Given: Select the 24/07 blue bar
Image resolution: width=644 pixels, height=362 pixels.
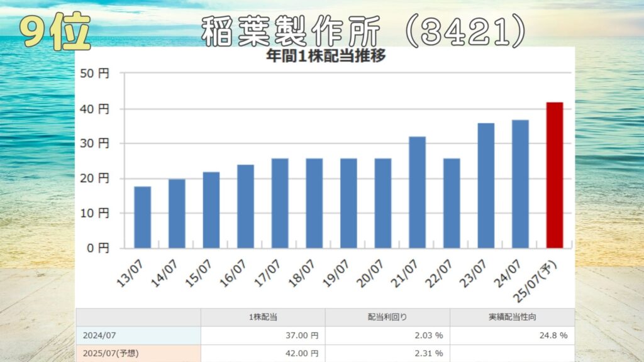Looking at the screenshot, I should (x=520, y=184).
